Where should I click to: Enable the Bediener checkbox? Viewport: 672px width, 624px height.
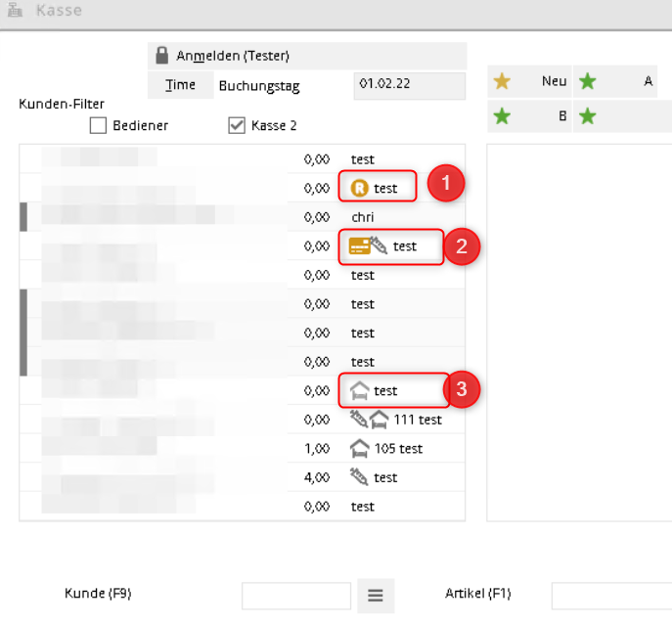pos(98,125)
